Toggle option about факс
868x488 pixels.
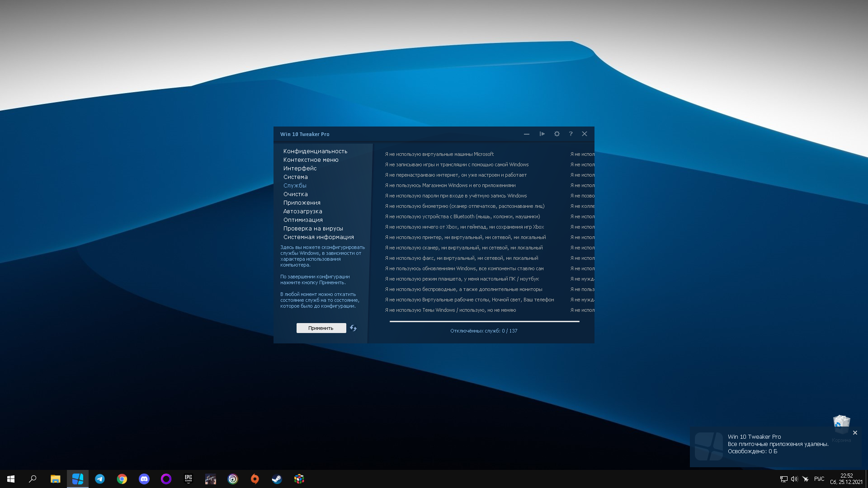[x=461, y=258]
